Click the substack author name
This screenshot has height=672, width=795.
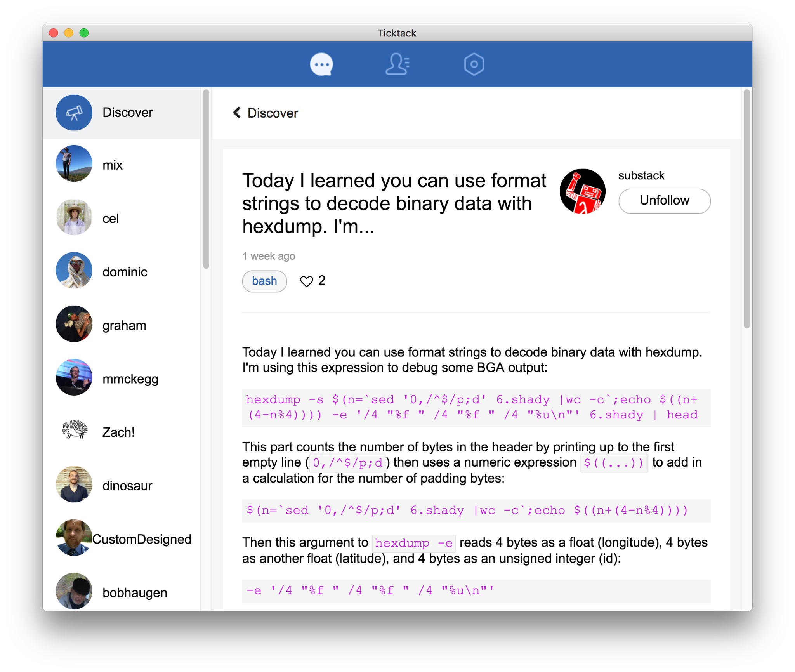click(641, 175)
